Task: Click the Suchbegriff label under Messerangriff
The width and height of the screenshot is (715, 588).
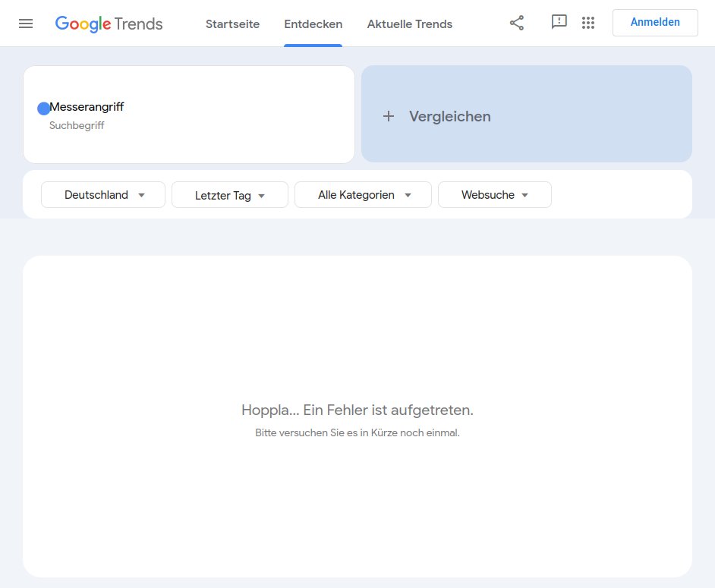Action: coord(77,125)
